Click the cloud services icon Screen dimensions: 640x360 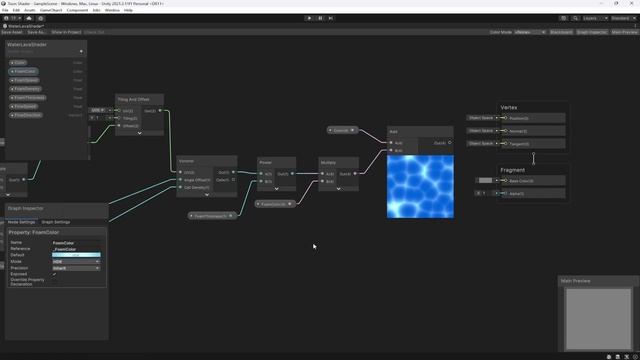pos(29,18)
